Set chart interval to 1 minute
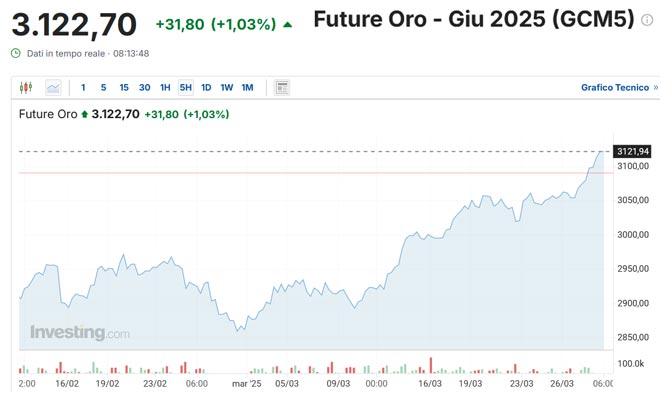 point(83,88)
